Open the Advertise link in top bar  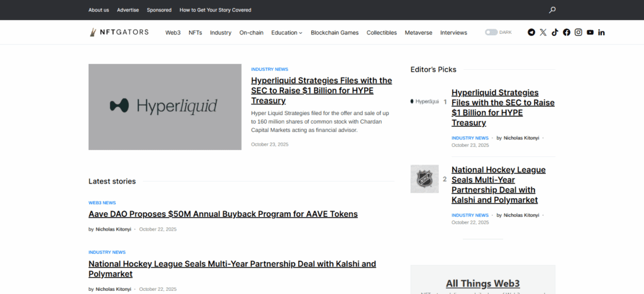click(x=128, y=10)
